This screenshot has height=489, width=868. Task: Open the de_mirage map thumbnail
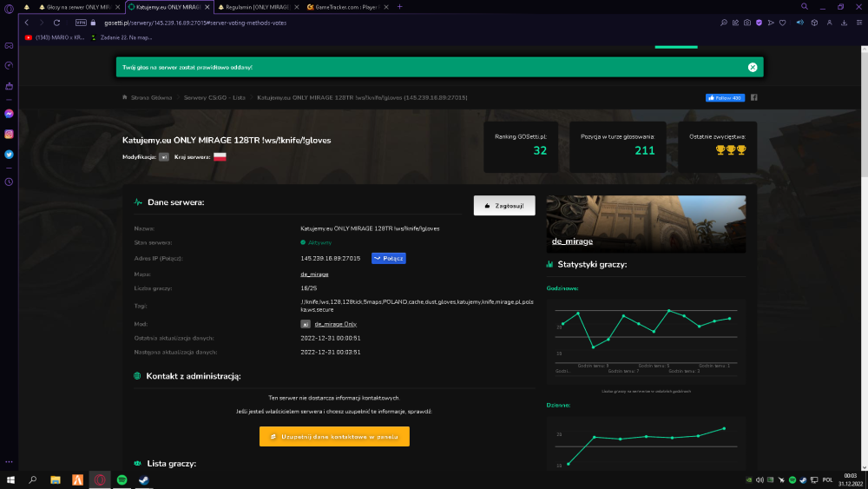click(646, 224)
